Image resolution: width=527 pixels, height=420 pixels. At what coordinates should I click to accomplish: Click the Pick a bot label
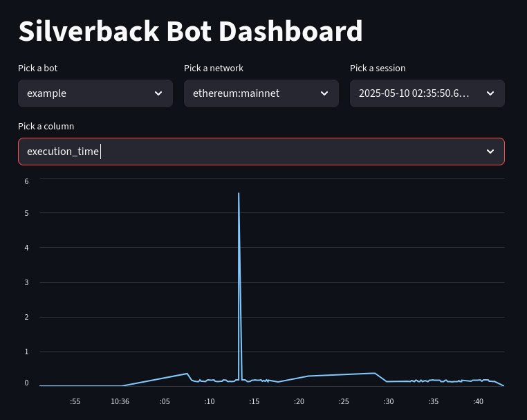(x=38, y=69)
